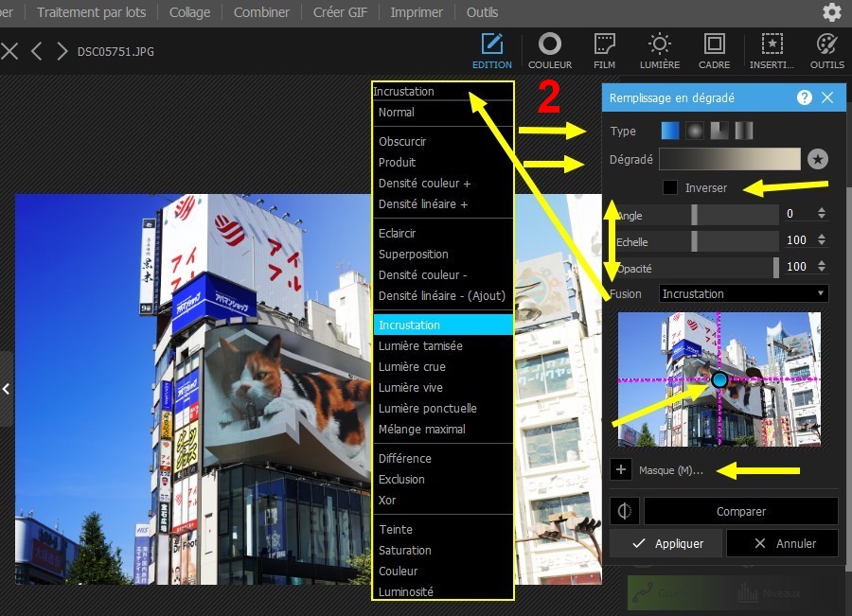Click the gradient center point in preview
Image resolution: width=852 pixels, height=616 pixels.
click(x=719, y=379)
